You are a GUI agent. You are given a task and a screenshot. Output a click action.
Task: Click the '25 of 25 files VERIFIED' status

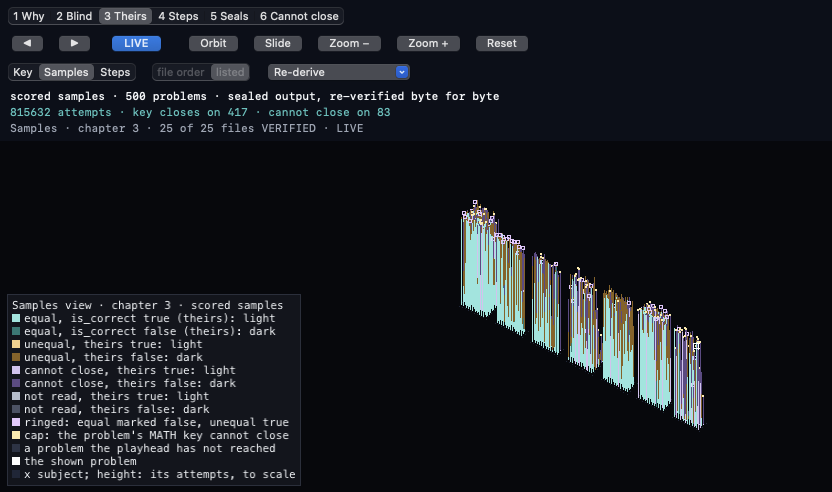[237, 128]
